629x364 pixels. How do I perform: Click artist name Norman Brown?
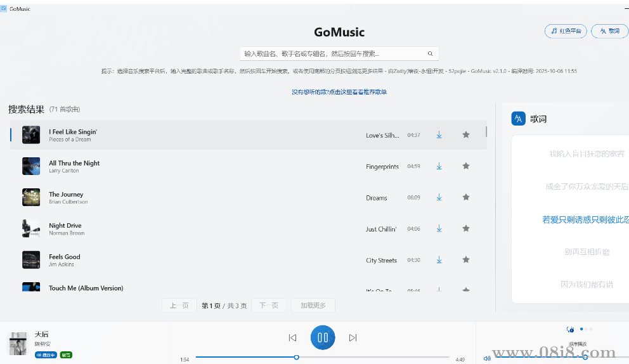coord(67,233)
